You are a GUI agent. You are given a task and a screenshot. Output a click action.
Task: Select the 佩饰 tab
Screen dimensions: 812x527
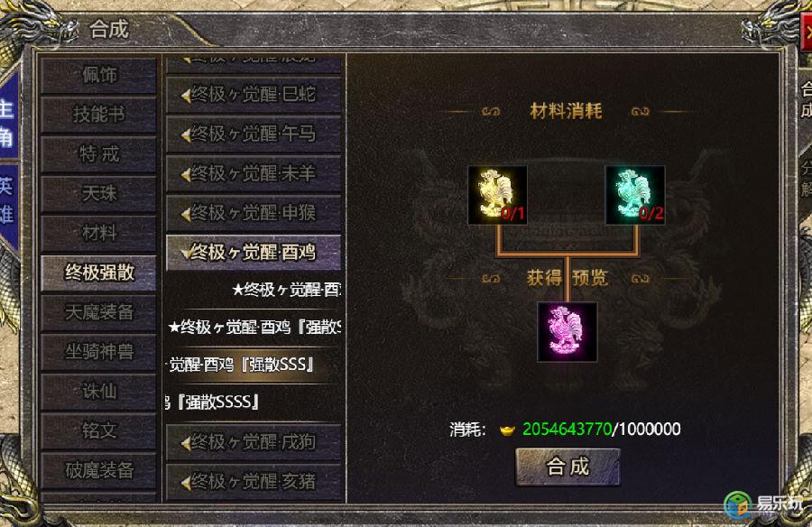point(98,75)
